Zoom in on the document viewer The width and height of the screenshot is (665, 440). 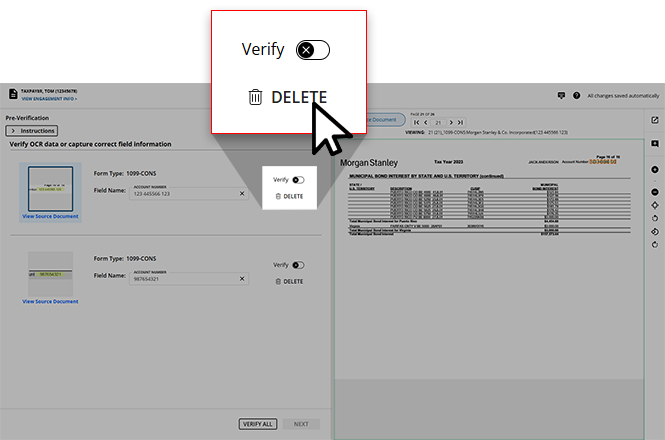tap(655, 170)
